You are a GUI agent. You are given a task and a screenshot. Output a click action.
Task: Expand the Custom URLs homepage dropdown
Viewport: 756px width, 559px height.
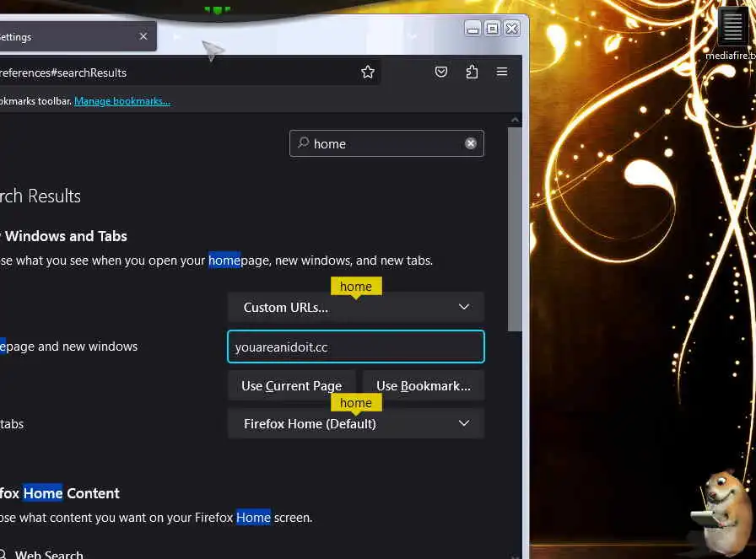(x=356, y=307)
